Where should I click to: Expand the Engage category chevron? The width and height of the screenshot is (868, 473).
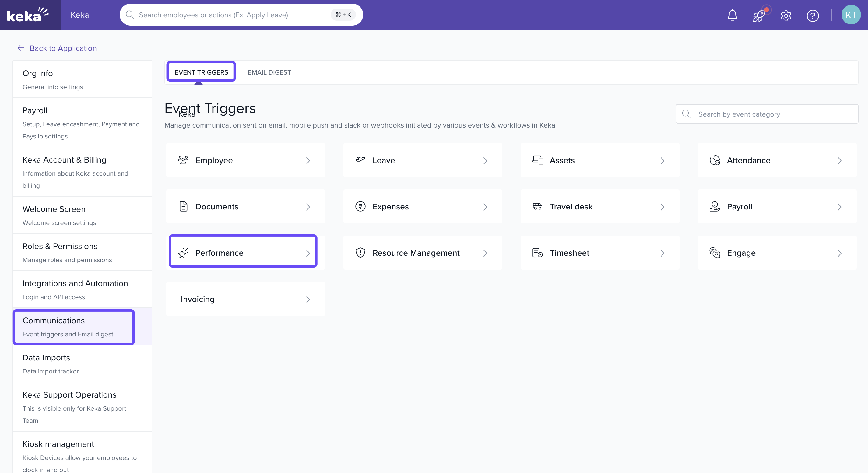coord(839,253)
